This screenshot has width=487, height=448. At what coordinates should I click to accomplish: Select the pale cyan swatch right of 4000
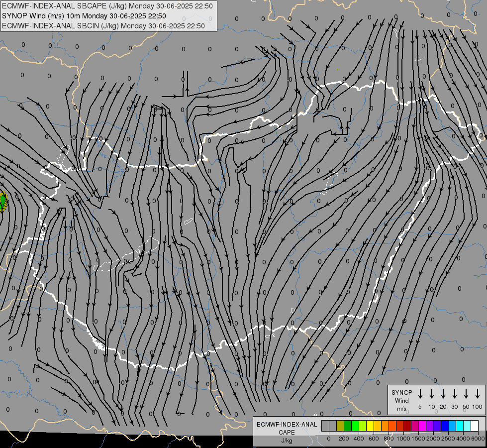tap(468, 426)
